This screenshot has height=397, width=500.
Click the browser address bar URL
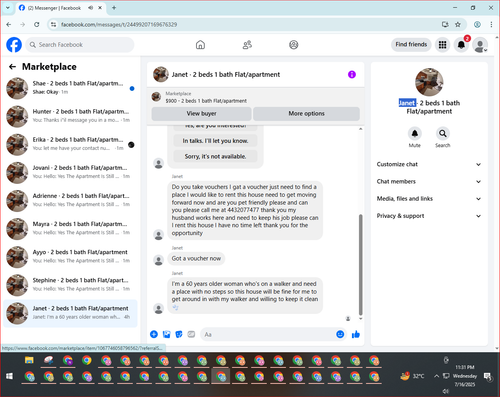point(119,25)
